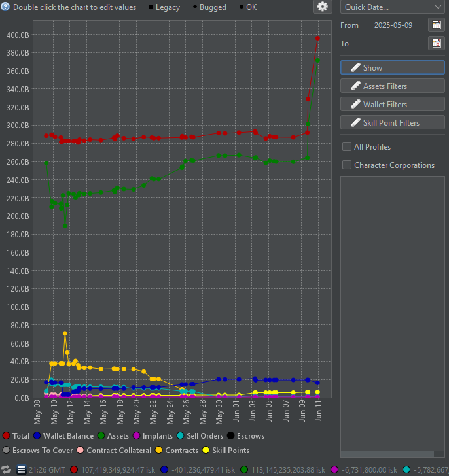Click the refresh arrows icon in status bar

(5, 469)
